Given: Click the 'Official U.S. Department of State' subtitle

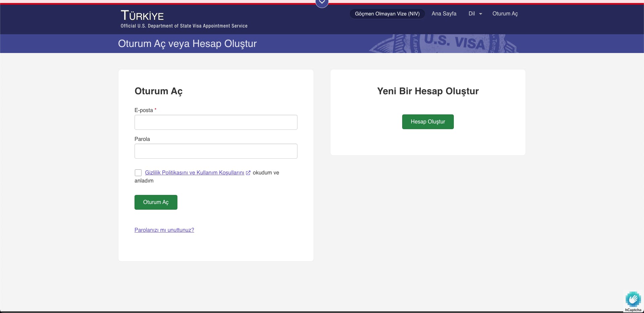Looking at the screenshot, I should [x=184, y=26].
